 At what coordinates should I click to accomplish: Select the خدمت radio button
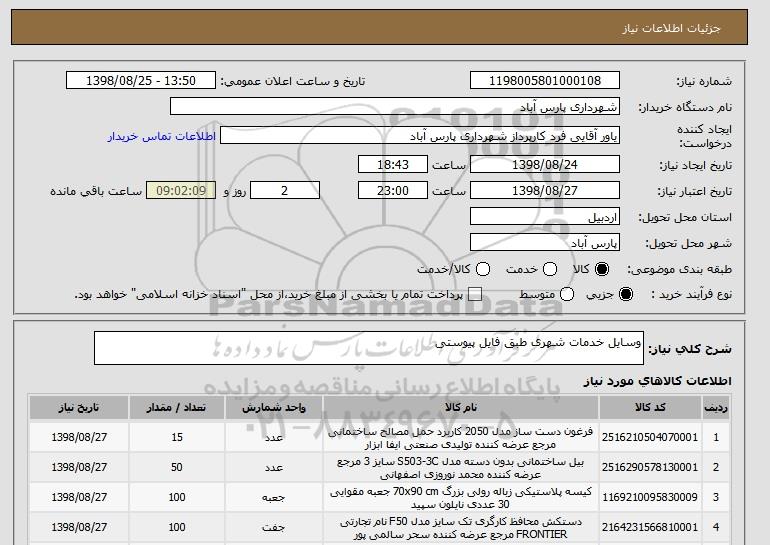coord(550,269)
